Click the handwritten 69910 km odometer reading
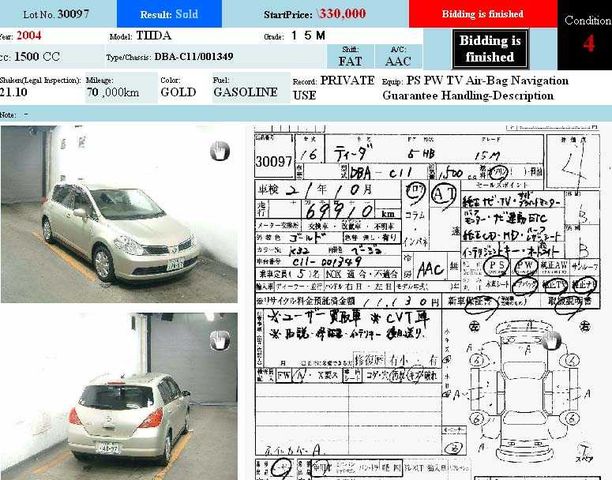The height and width of the screenshot is (480, 612). click(x=339, y=211)
